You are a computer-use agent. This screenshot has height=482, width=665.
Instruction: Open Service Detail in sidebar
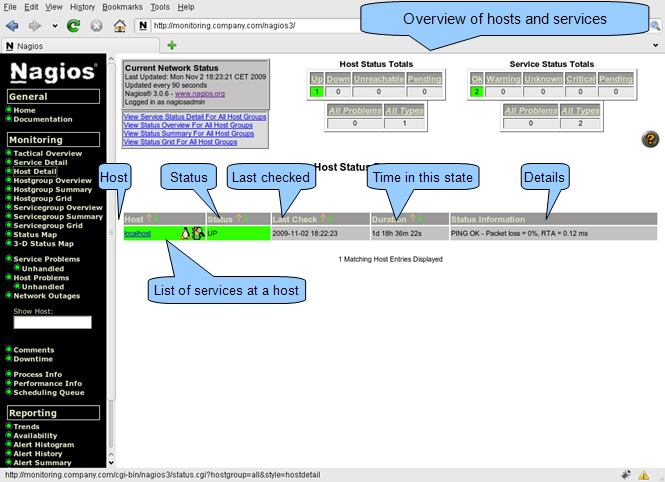point(40,162)
